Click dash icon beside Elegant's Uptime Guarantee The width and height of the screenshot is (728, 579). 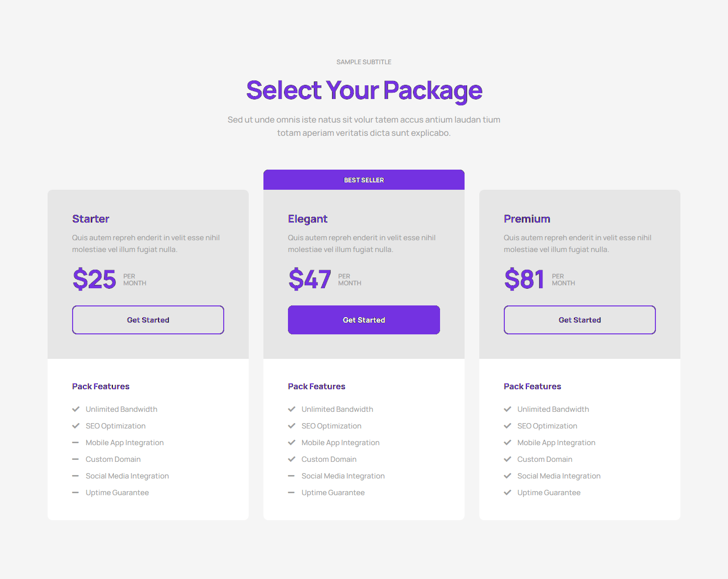coord(291,493)
